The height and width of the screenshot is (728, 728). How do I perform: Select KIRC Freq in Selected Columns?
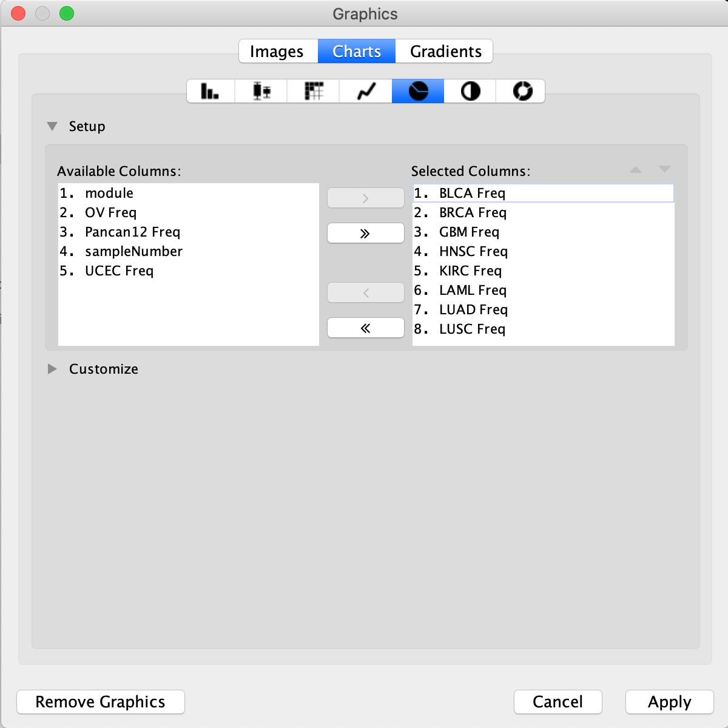click(x=470, y=271)
